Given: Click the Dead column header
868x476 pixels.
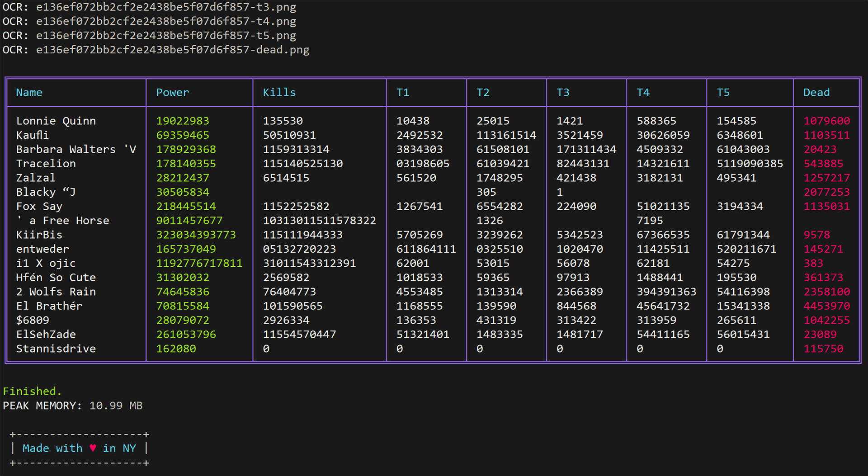Looking at the screenshot, I should [x=816, y=92].
